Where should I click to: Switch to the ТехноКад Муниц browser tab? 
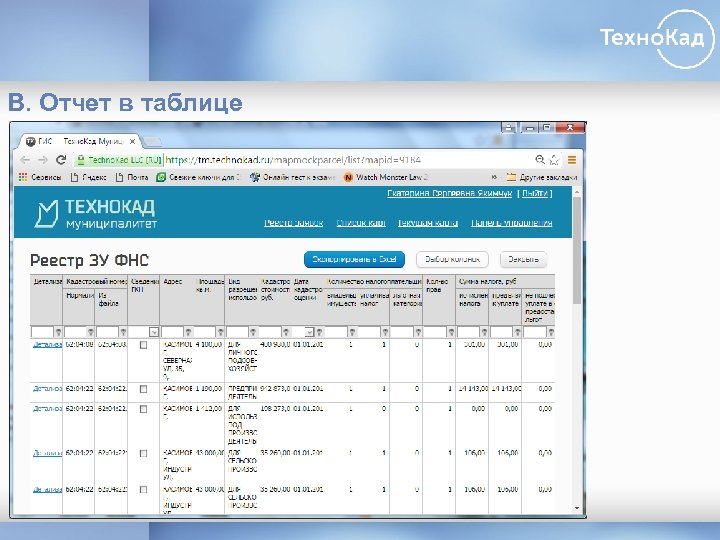click(x=78, y=141)
